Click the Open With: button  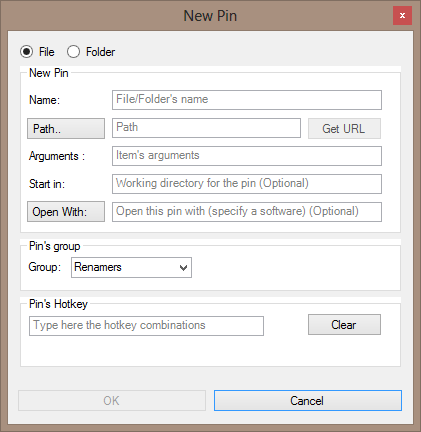pyautogui.click(x=66, y=211)
